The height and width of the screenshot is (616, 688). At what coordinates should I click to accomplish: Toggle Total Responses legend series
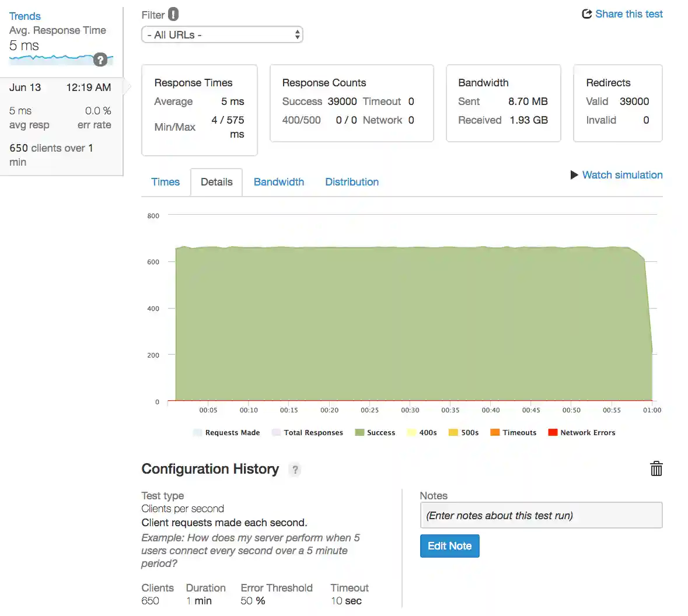(308, 433)
